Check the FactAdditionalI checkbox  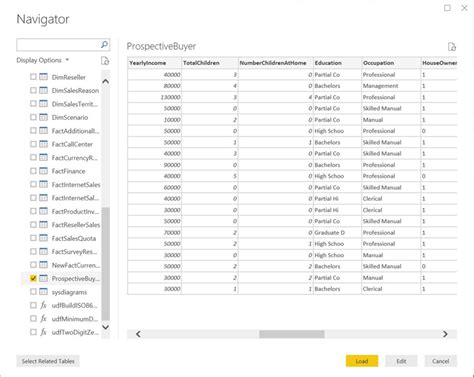(33, 130)
